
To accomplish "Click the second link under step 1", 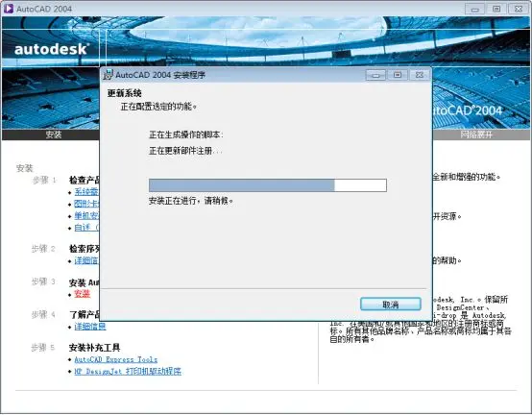I will 86,204.
